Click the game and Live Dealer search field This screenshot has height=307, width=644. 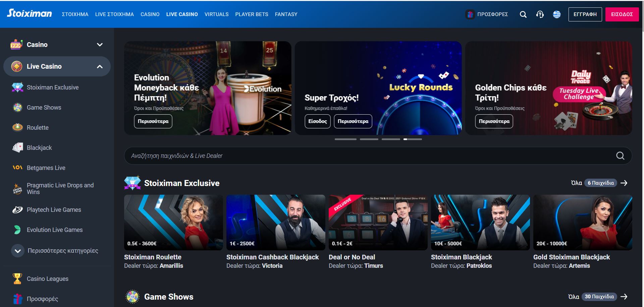coord(369,156)
